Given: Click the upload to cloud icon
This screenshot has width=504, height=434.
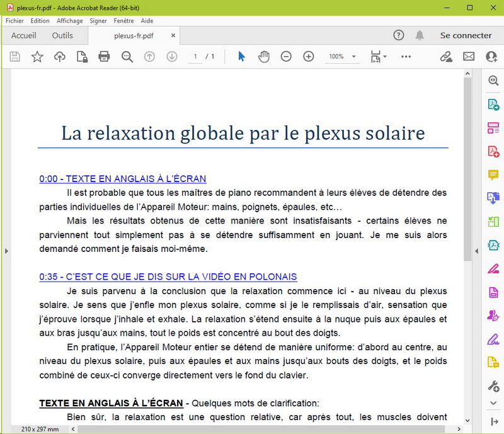Looking at the screenshot, I should 59,57.
